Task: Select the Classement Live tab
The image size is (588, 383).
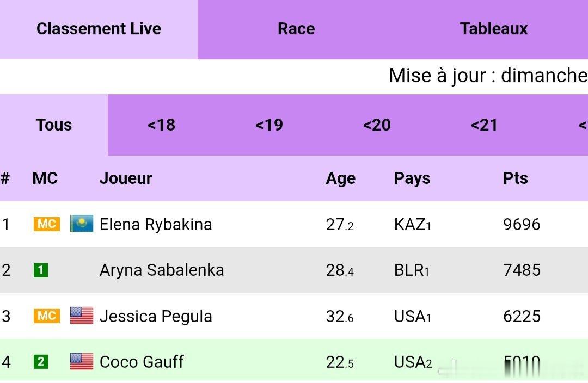Action: (x=99, y=29)
